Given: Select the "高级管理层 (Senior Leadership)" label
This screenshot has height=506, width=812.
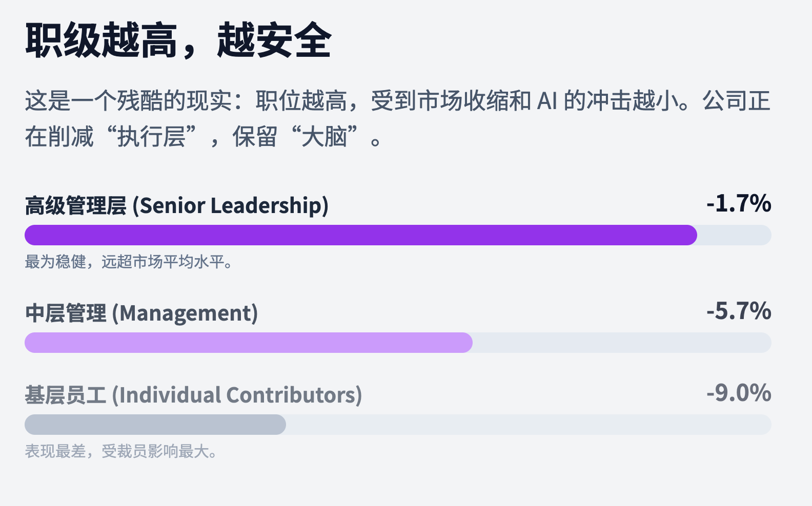Looking at the screenshot, I should point(177,206).
